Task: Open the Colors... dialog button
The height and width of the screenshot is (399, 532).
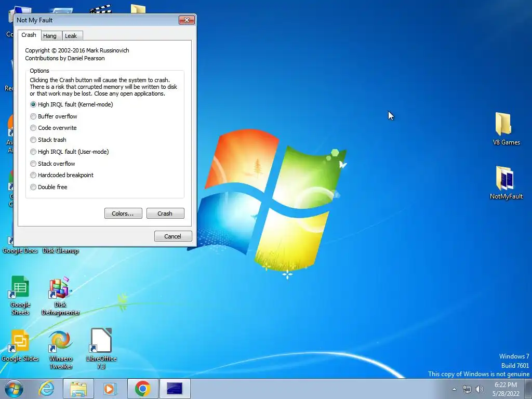Action: (123, 214)
